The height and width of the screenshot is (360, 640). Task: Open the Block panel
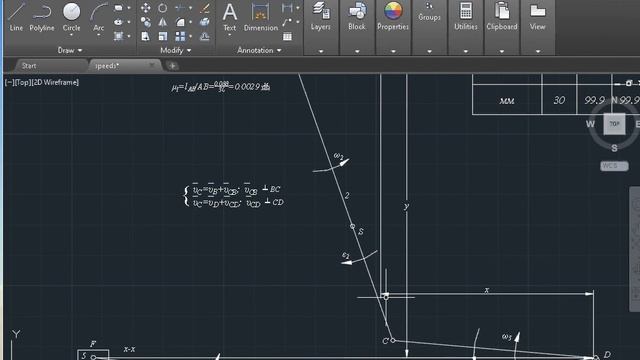pos(357,16)
